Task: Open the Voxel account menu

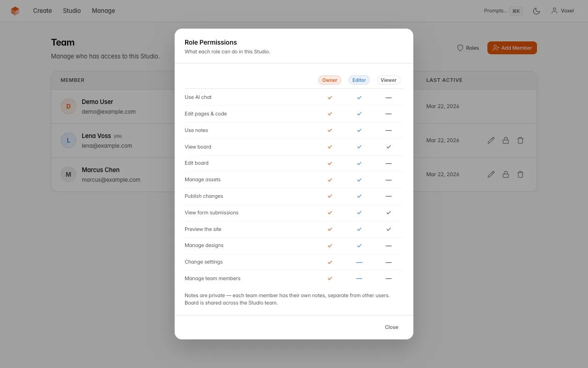Action: [562, 11]
